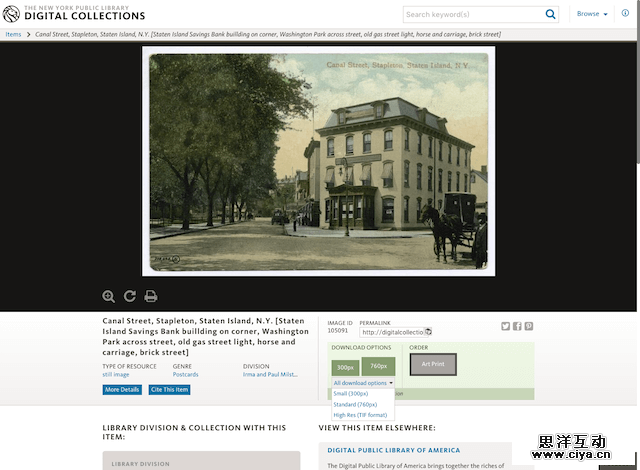Click the print icon below image
Image resolution: width=640 pixels, height=470 pixels.
click(x=151, y=296)
